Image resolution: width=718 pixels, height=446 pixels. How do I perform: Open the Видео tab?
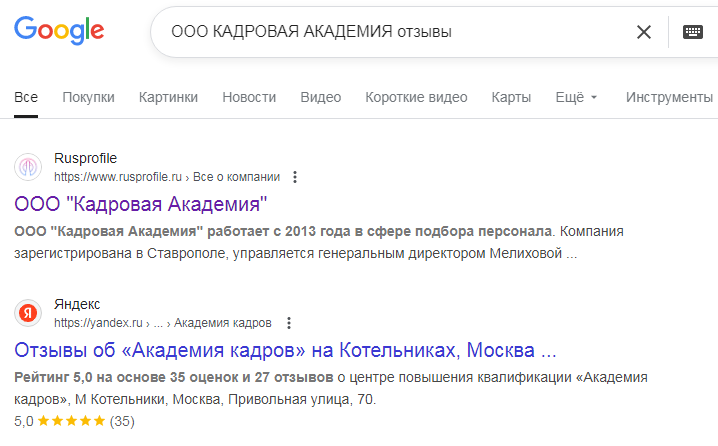321,97
